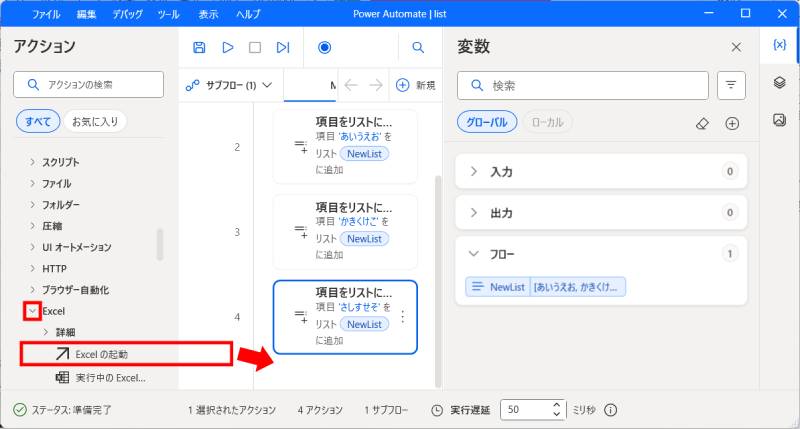Click the variables 検索 field

(583, 85)
